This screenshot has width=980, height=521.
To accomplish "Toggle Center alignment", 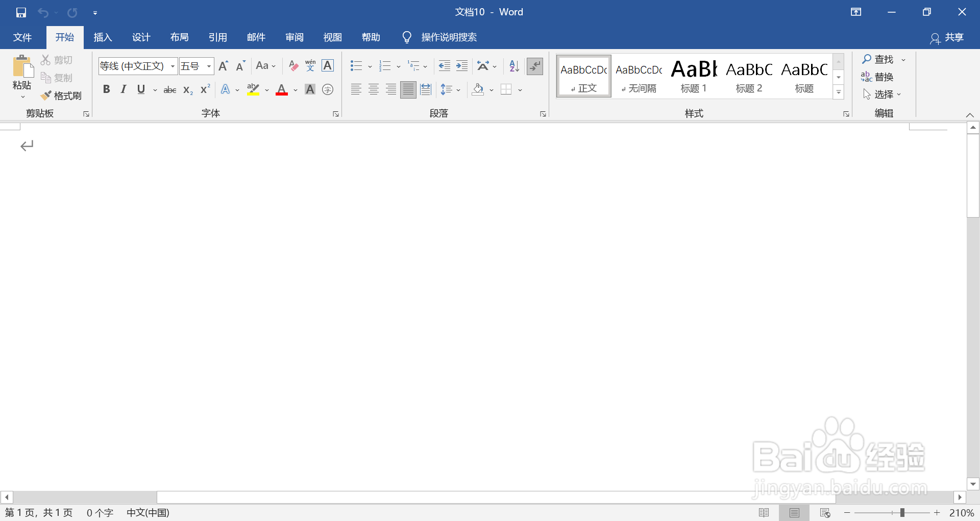I will pos(374,90).
